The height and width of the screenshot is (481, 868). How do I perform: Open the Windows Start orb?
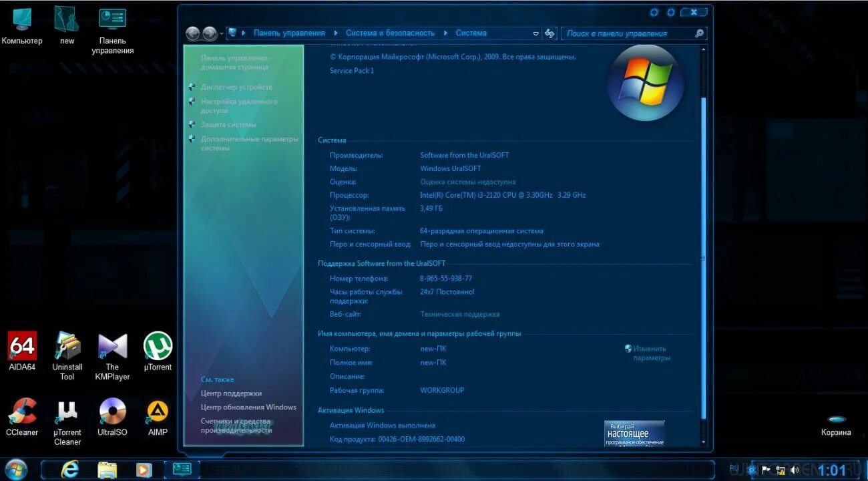pos(16,469)
